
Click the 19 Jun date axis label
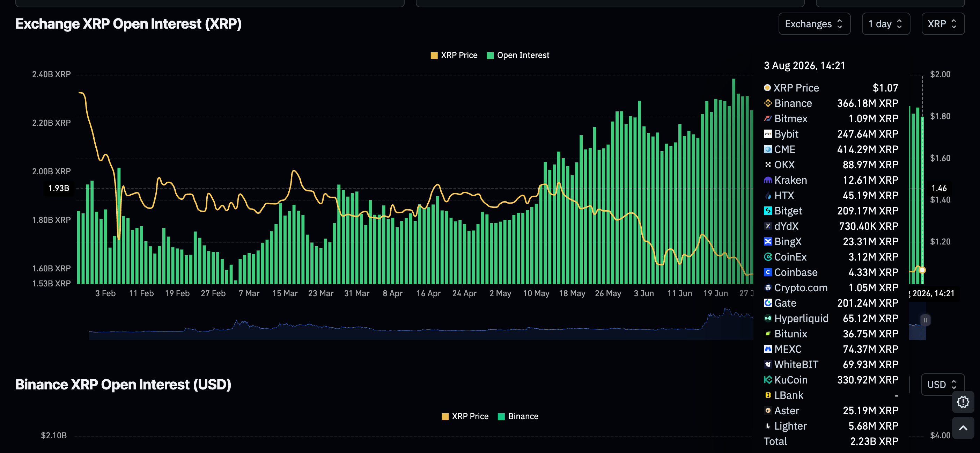tap(716, 293)
